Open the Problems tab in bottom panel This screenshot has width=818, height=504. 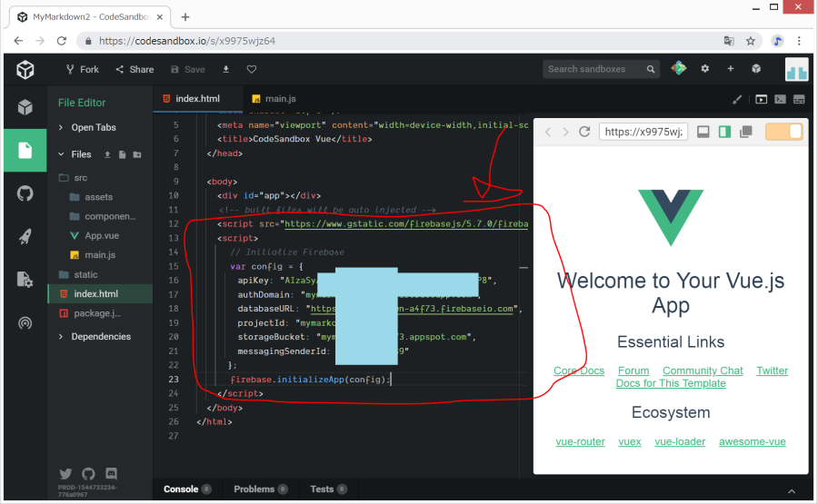click(x=254, y=489)
